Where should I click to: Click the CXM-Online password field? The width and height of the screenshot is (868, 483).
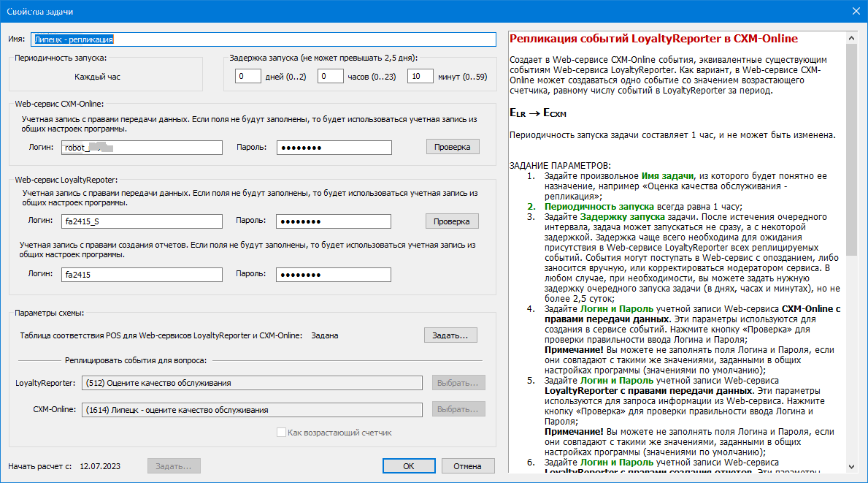[334, 148]
